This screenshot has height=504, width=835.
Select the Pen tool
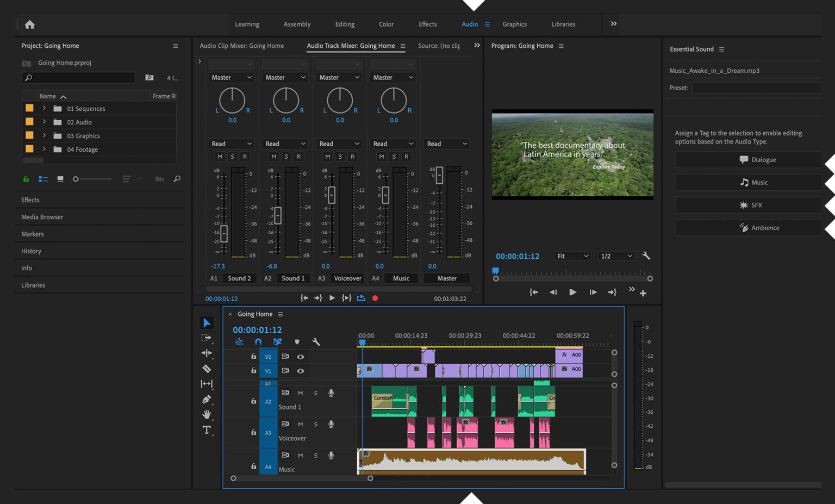207,400
